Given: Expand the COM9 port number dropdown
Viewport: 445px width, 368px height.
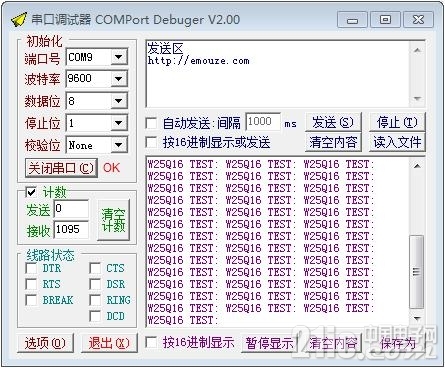Looking at the screenshot, I should tap(118, 57).
